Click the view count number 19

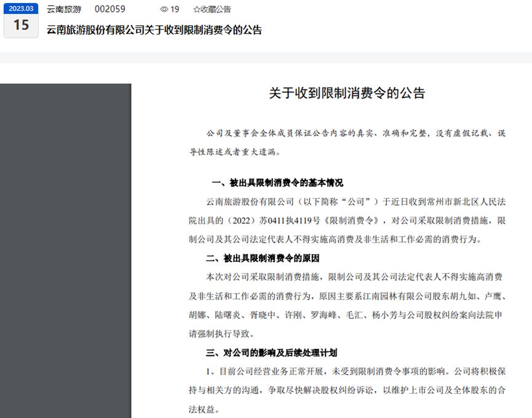tap(175, 9)
